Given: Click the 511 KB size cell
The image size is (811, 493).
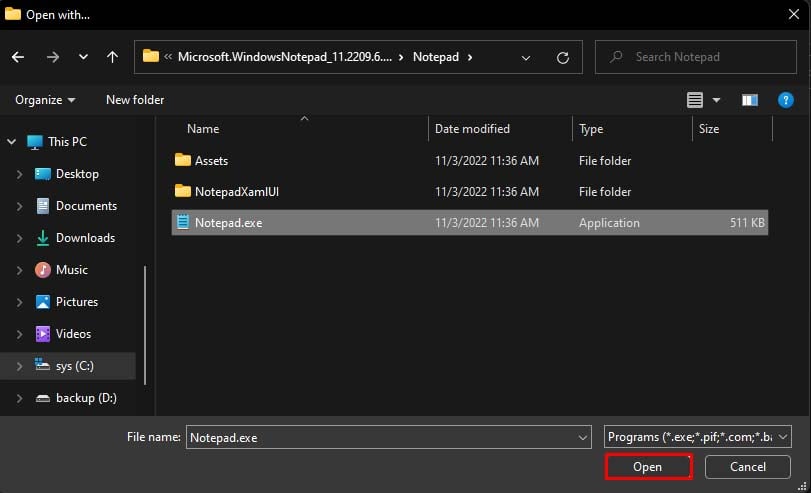Looking at the screenshot, I should coord(747,223).
